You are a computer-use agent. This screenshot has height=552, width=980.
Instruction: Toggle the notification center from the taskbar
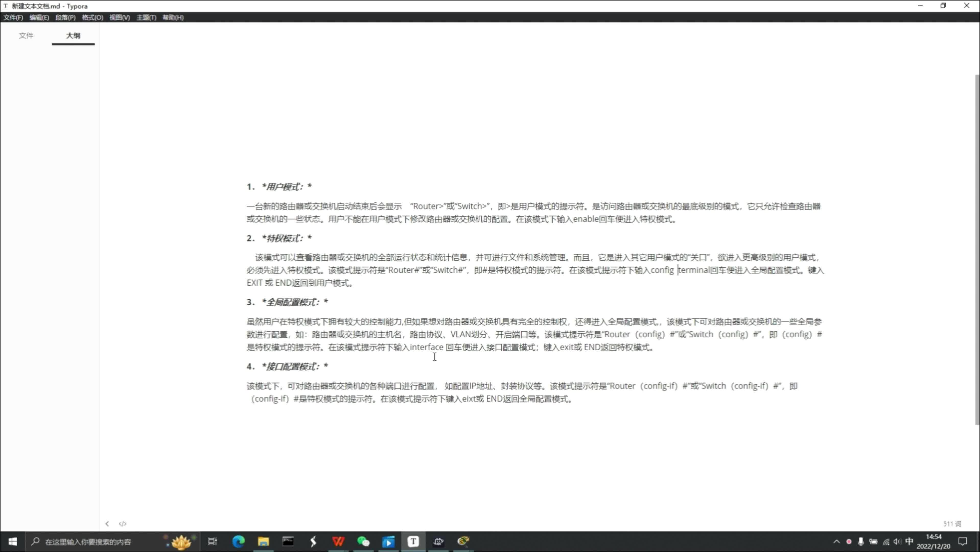[963, 541]
